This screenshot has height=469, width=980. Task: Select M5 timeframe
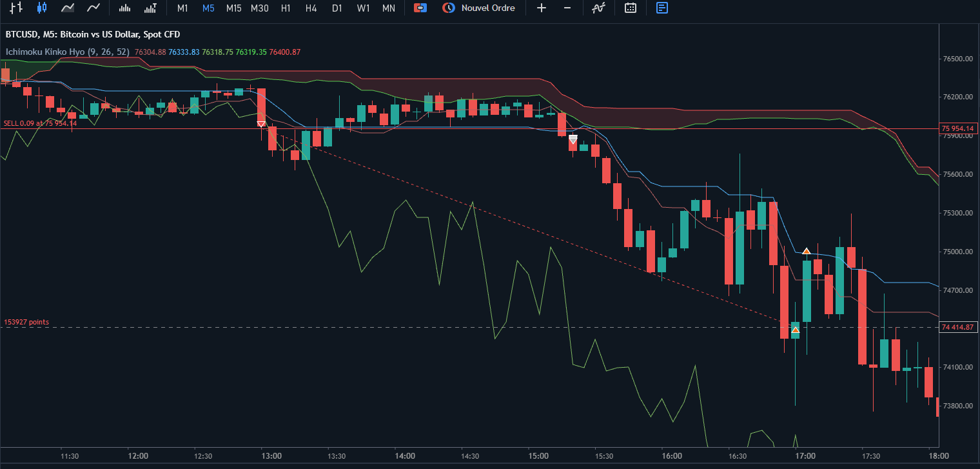(208, 8)
